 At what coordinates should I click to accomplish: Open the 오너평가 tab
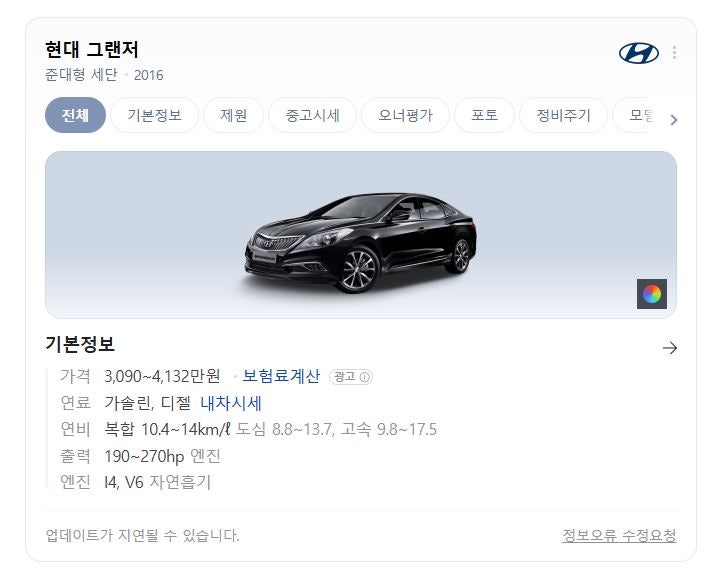tap(405, 115)
